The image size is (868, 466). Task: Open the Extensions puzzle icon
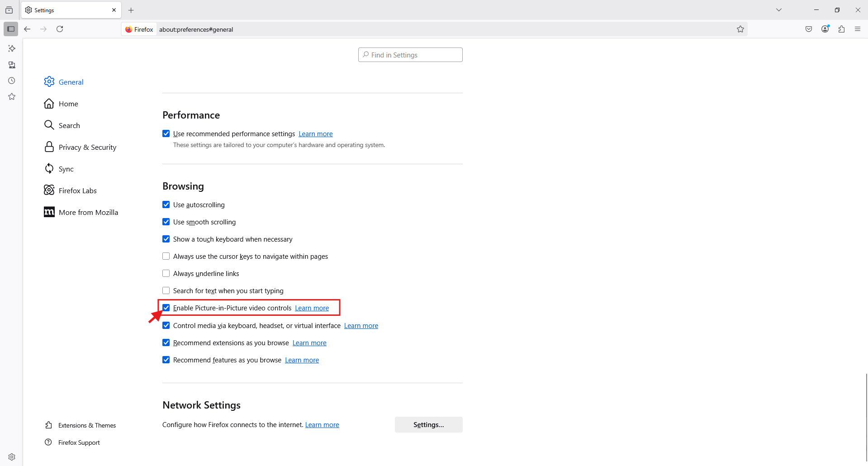click(841, 29)
